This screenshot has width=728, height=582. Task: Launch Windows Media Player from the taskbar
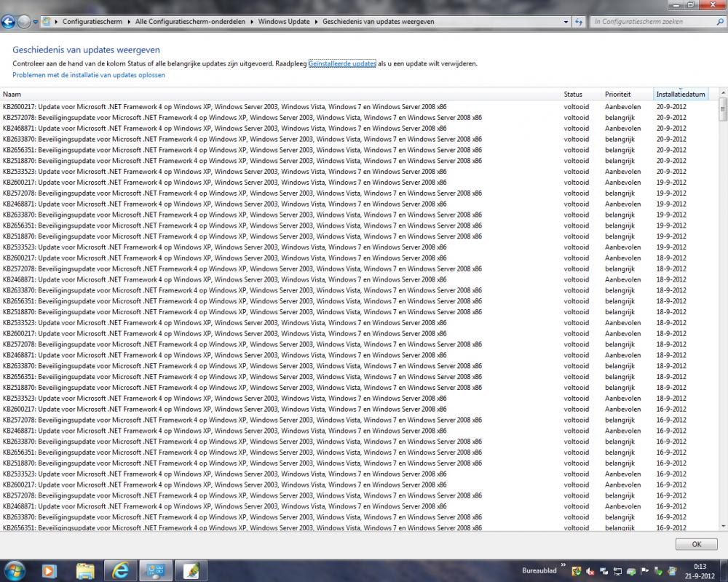pyautogui.click(x=50, y=571)
